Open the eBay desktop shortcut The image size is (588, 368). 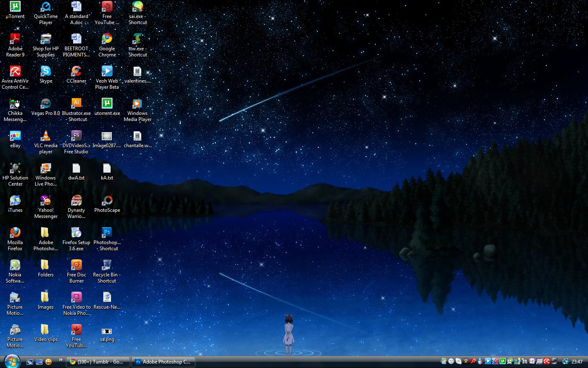(x=15, y=139)
